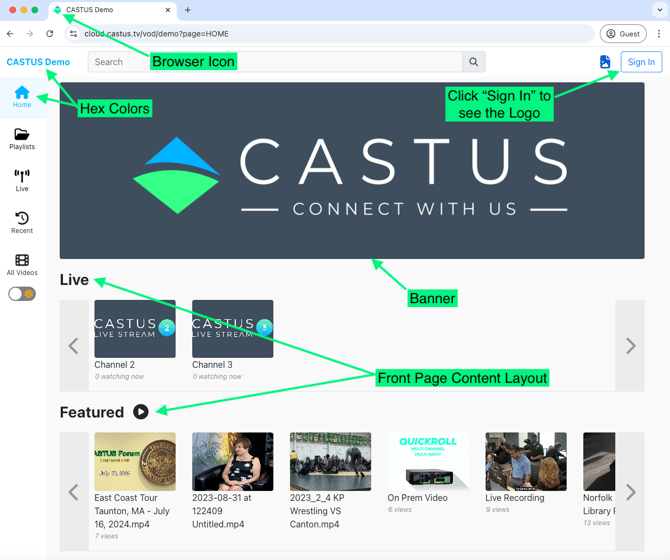Click the Sign In button
The image size is (670, 560).
click(641, 62)
